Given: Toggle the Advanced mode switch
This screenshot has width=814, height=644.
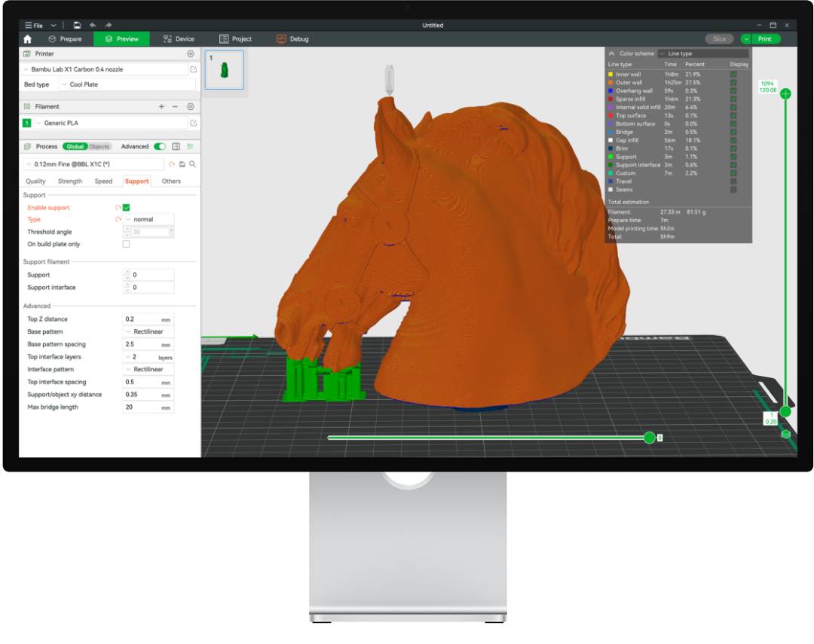Looking at the screenshot, I should pyautogui.click(x=159, y=147).
